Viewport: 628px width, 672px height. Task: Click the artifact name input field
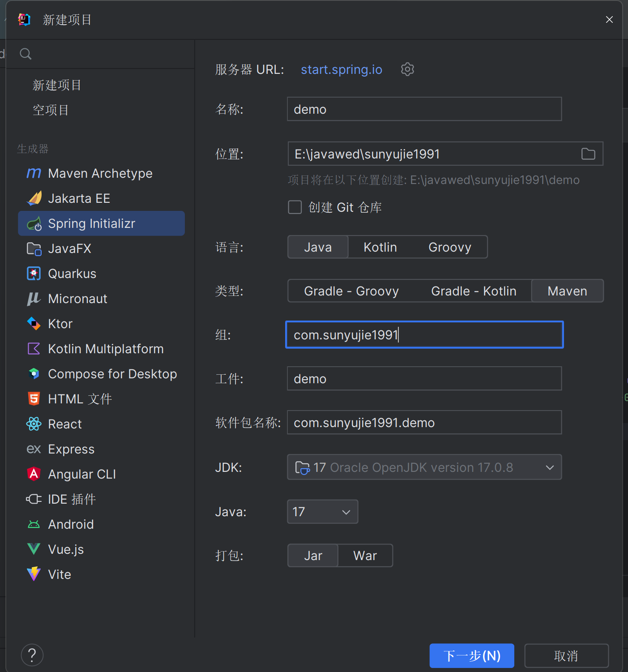[424, 379]
